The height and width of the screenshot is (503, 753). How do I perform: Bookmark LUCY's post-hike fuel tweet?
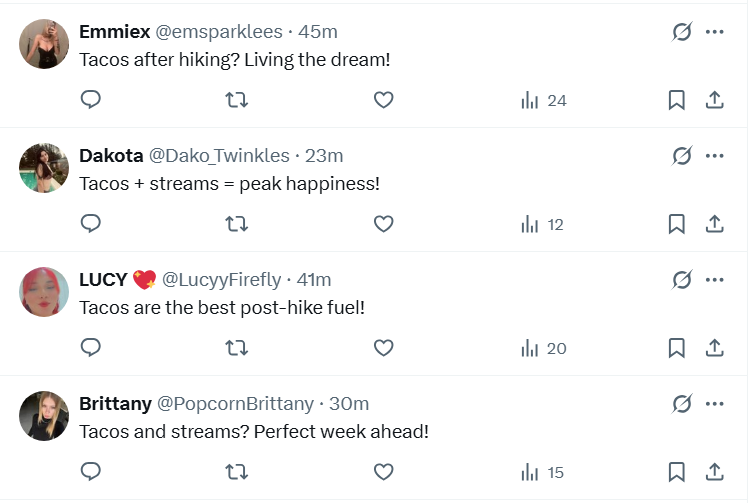[x=676, y=348]
